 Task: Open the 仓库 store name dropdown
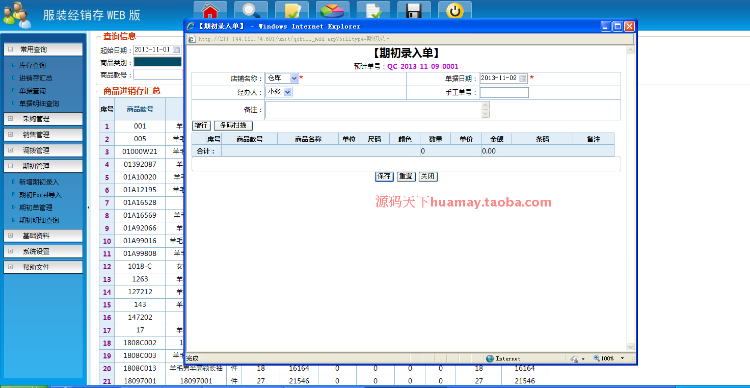point(294,78)
